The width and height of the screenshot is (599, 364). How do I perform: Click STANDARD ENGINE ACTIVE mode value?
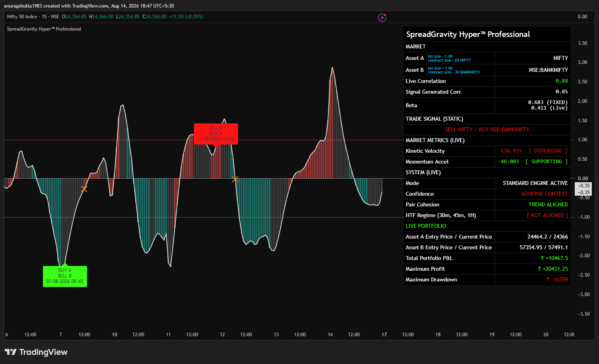[535, 183]
